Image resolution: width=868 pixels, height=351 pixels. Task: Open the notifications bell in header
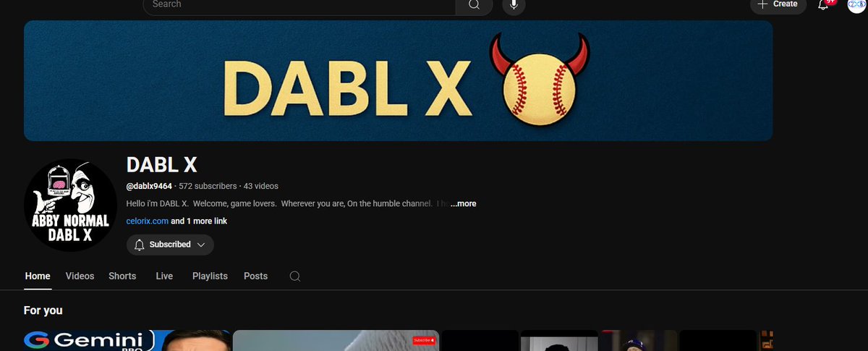tap(824, 4)
